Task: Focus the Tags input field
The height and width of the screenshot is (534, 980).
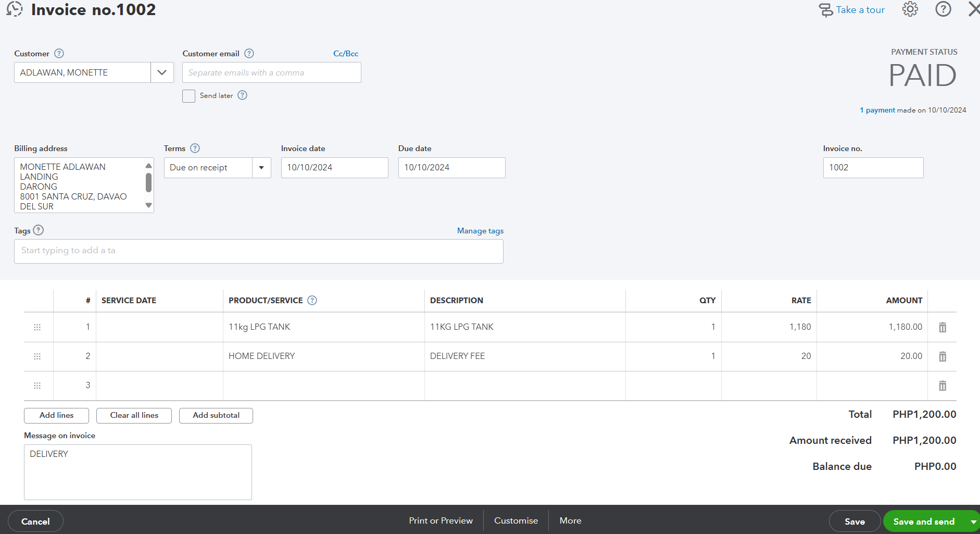Action: [259, 251]
